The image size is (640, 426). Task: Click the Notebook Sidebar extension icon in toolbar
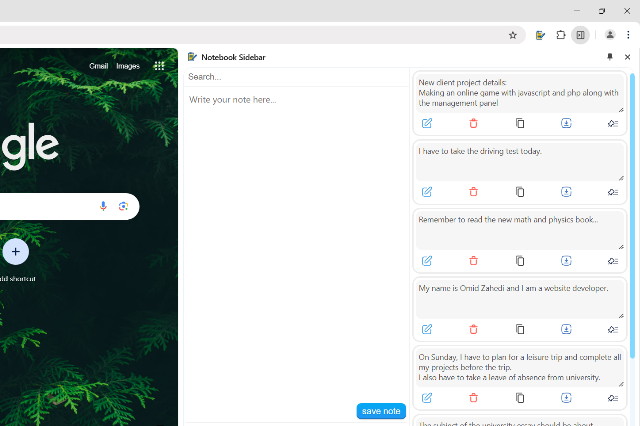(540, 35)
